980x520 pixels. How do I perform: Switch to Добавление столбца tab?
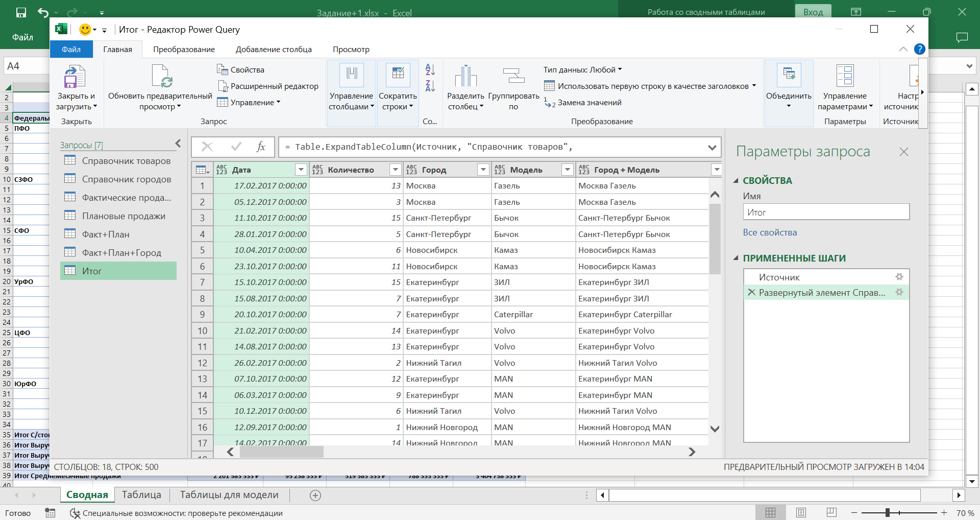(x=274, y=50)
